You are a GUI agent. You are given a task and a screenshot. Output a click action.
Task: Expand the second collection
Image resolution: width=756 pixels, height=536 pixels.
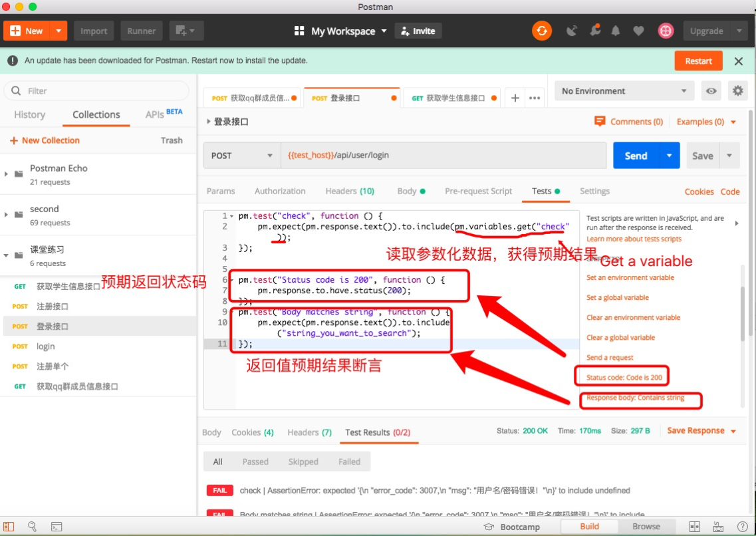tap(6, 215)
